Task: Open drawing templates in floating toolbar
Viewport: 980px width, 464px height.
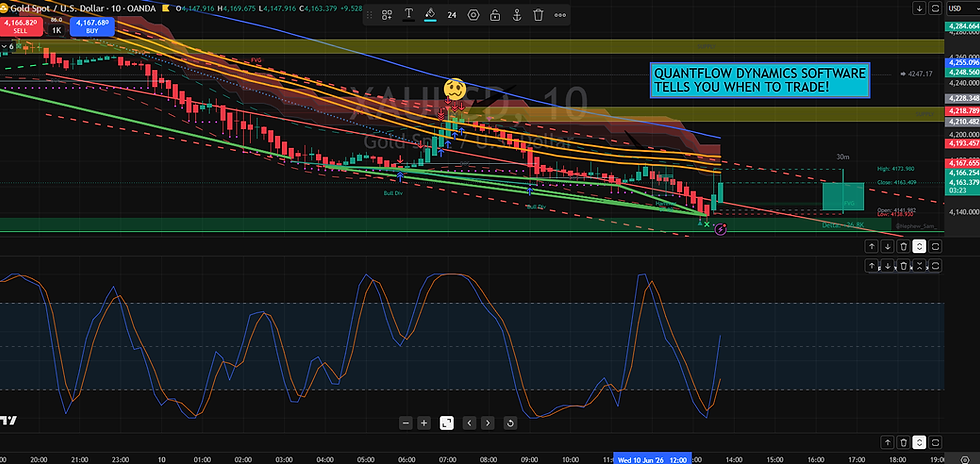Action: pyautogui.click(x=387, y=14)
